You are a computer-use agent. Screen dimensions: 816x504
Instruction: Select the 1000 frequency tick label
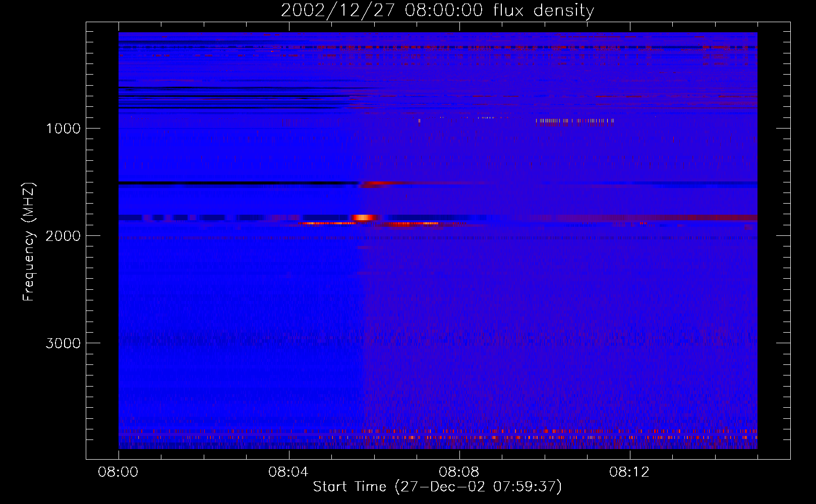[63, 129]
